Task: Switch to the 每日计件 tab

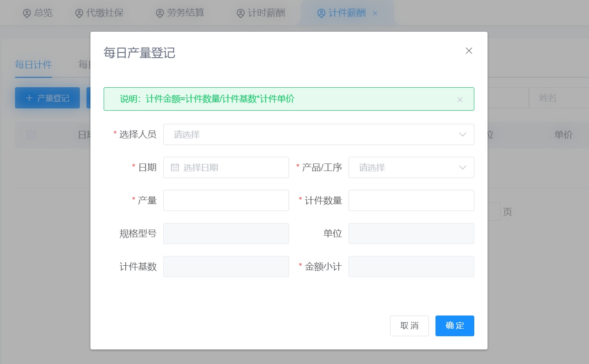Action: 33,65
